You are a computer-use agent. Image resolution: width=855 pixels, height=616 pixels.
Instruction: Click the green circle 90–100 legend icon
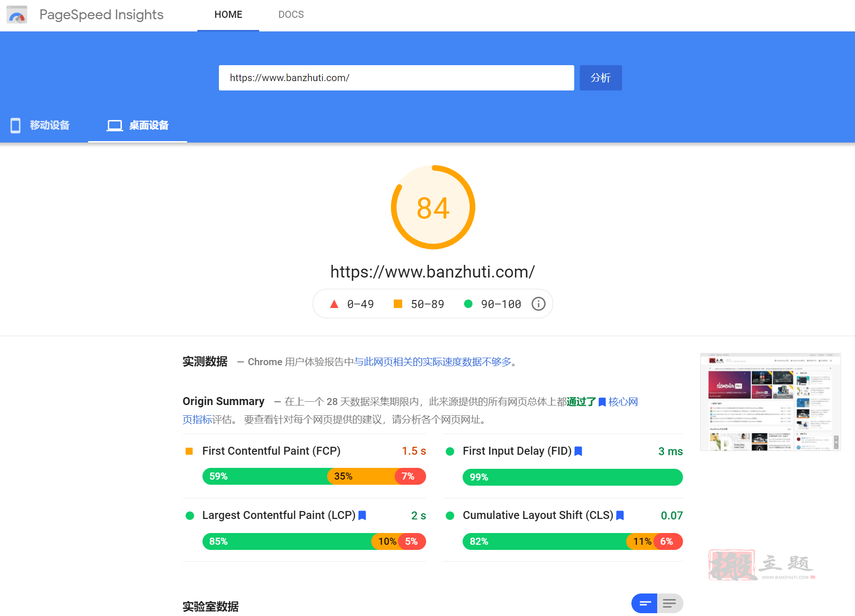[x=468, y=304]
